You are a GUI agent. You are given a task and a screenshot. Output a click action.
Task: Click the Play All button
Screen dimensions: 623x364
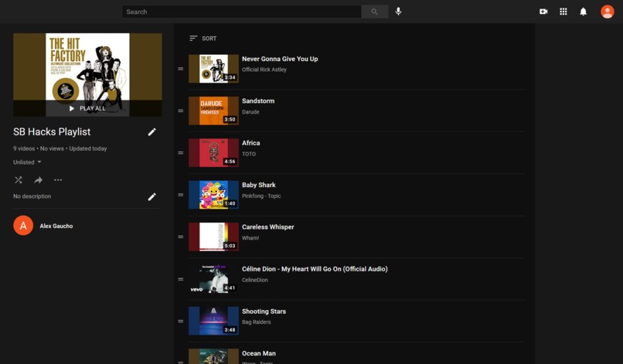pos(87,108)
